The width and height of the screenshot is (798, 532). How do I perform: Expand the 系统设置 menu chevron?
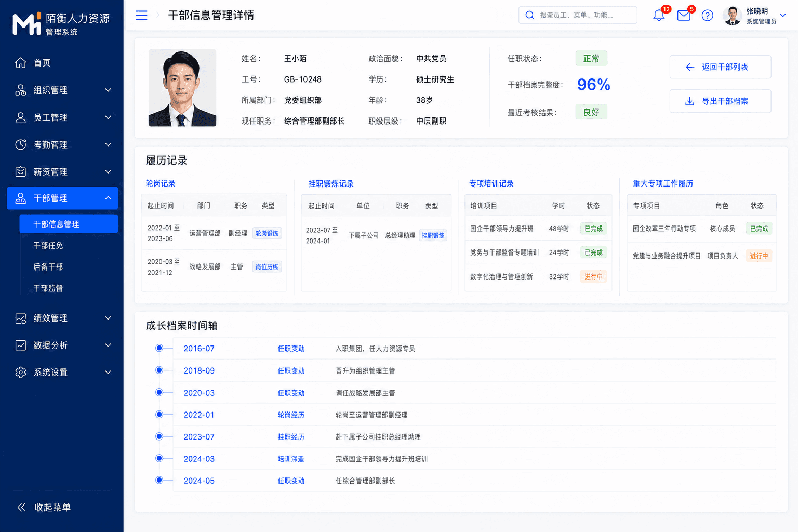coord(108,372)
